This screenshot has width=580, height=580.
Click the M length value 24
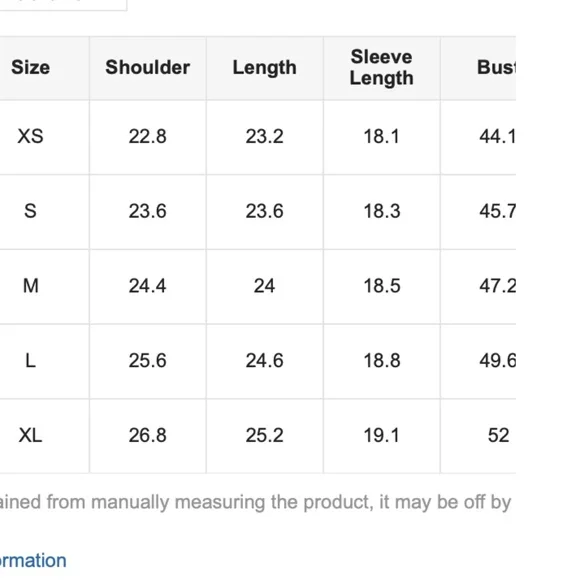pos(264,286)
